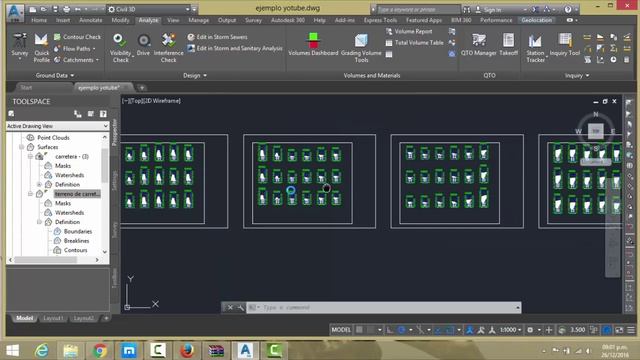Expand Inquiry panel dropdown
640x360 pixels.
[x=577, y=76]
